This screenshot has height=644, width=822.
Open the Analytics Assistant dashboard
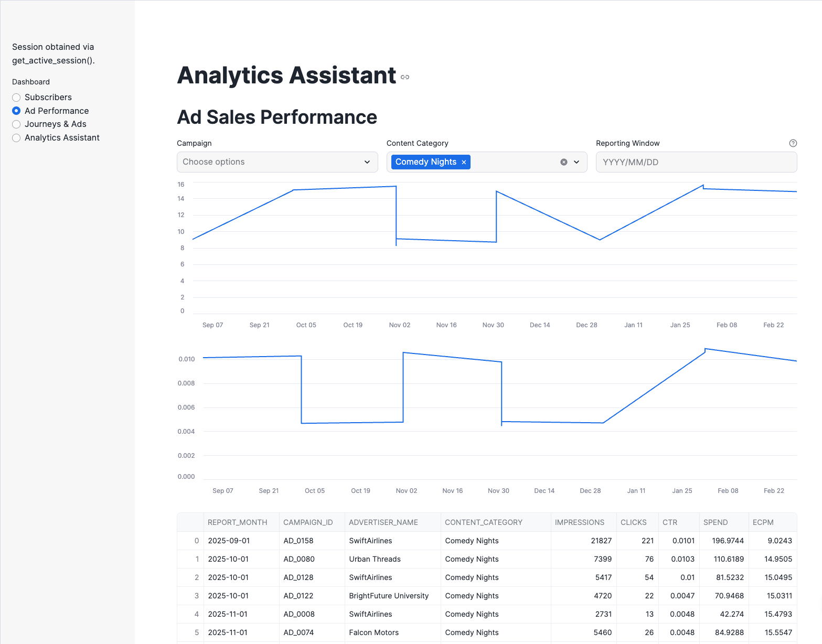tap(16, 137)
